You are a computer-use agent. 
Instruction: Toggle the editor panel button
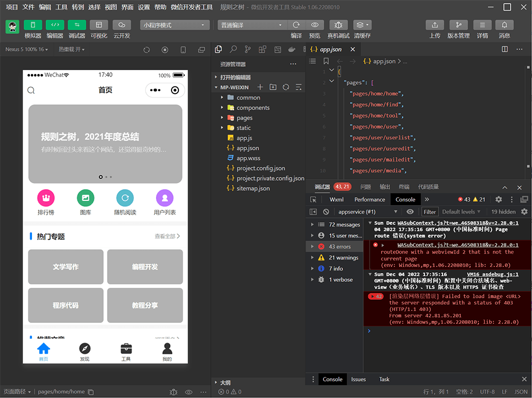coord(55,25)
